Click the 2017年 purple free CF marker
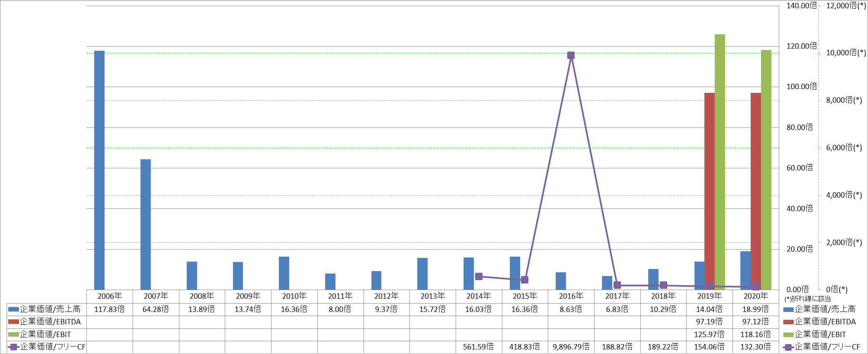This screenshot has width=868, height=354. 617,285
